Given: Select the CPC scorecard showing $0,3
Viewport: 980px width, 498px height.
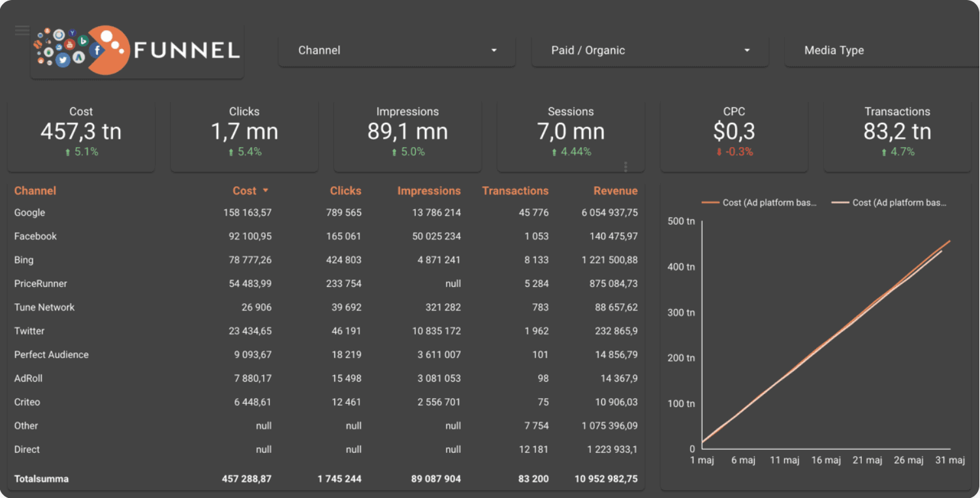Looking at the screenshot, I should click(x=734, y=135).
